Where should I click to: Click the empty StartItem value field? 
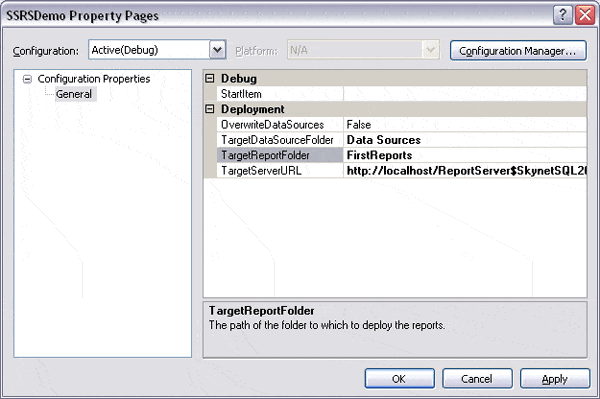click(465, 94)
